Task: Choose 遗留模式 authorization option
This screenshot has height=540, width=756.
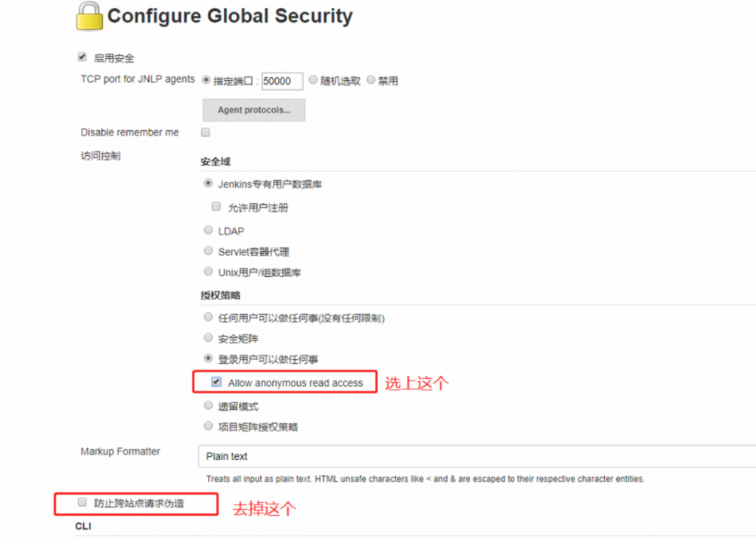Action: [x=209, y=406]
